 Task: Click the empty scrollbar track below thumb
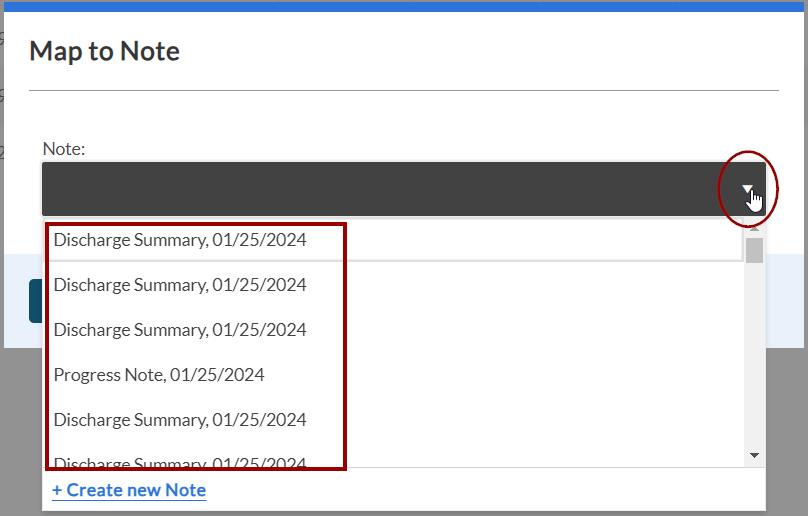click(754, 360)
